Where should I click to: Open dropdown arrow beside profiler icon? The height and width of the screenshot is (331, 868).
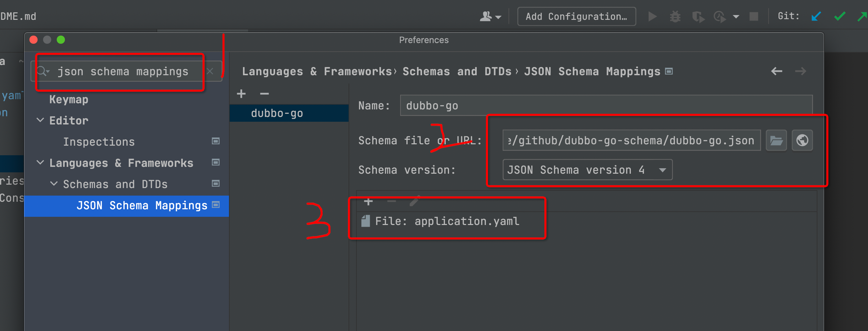point(736,16)
